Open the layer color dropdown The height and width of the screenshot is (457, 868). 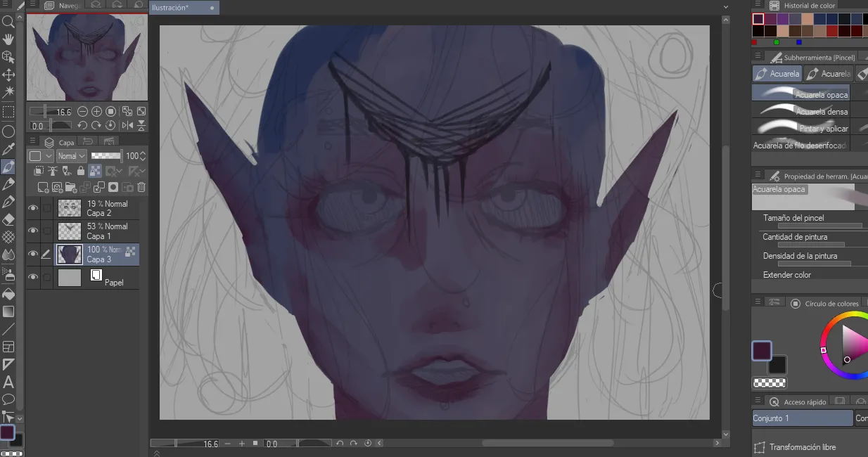coord(41,156)
